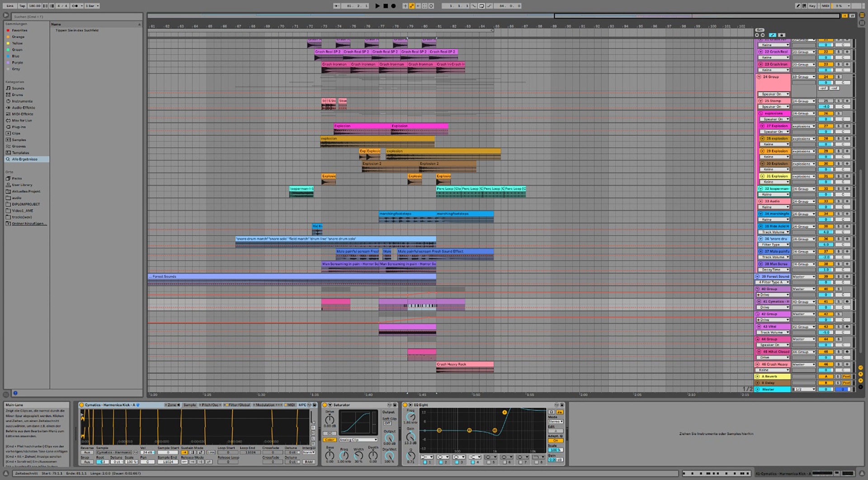The height and width of the screenshot is (480, 868).
Task: Collapse the 24 Group track
Action: (x=759, y=77)
